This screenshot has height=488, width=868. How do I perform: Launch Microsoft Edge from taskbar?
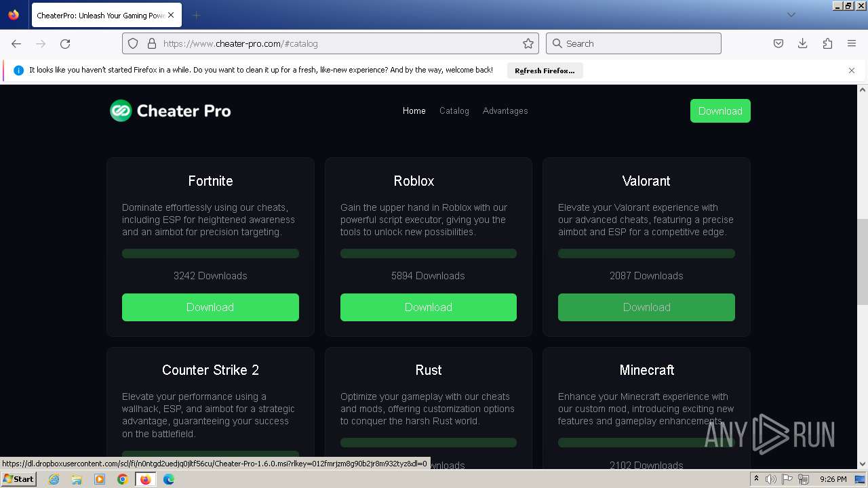point(169,479)
